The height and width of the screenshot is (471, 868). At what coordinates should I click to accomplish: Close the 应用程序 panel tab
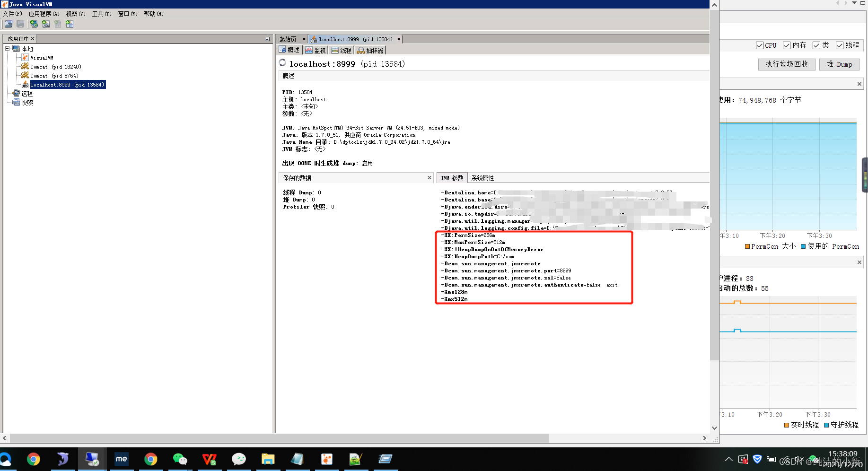click(33, 39)
